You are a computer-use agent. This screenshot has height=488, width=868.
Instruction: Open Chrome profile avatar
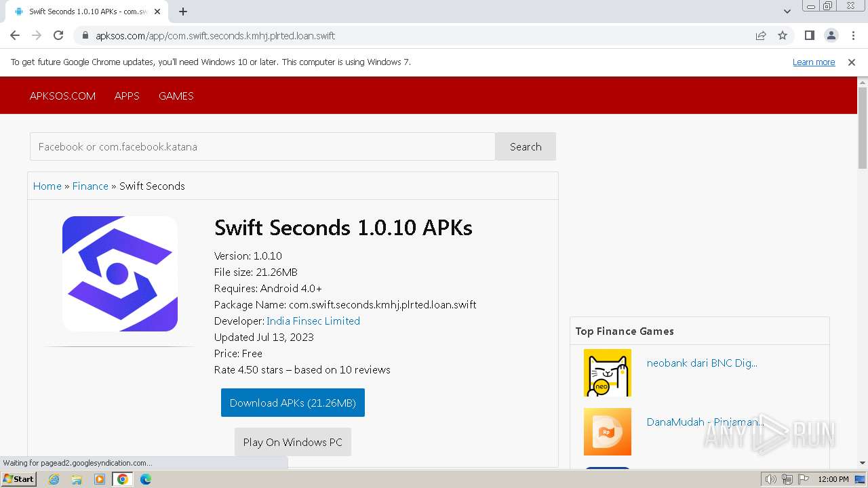click(831, 35)
